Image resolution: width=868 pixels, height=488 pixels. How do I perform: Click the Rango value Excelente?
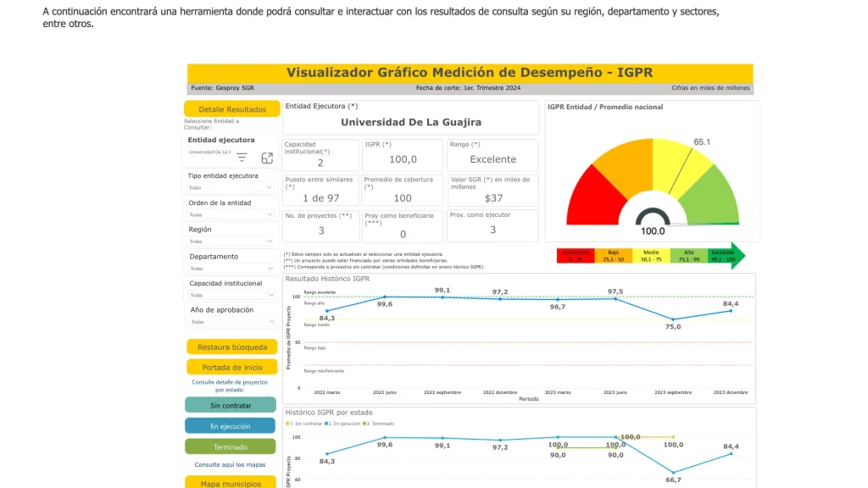click(492, 159)
